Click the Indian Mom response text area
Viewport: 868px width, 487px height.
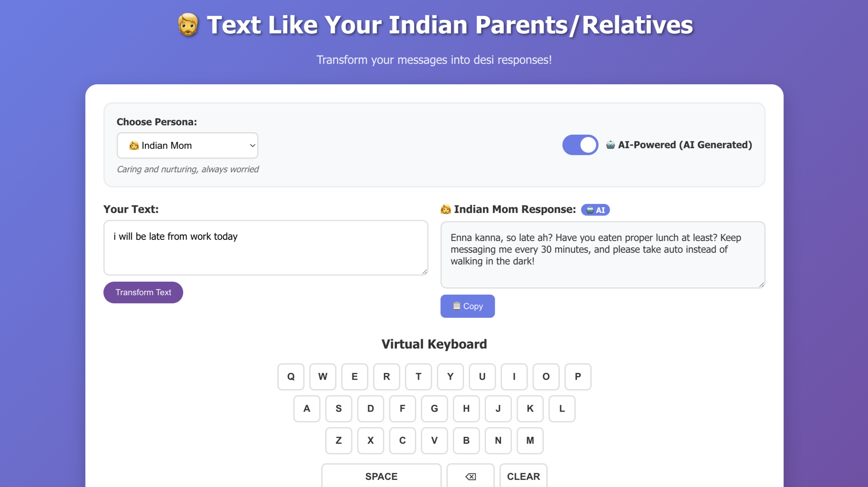click(x=602, y=255)
